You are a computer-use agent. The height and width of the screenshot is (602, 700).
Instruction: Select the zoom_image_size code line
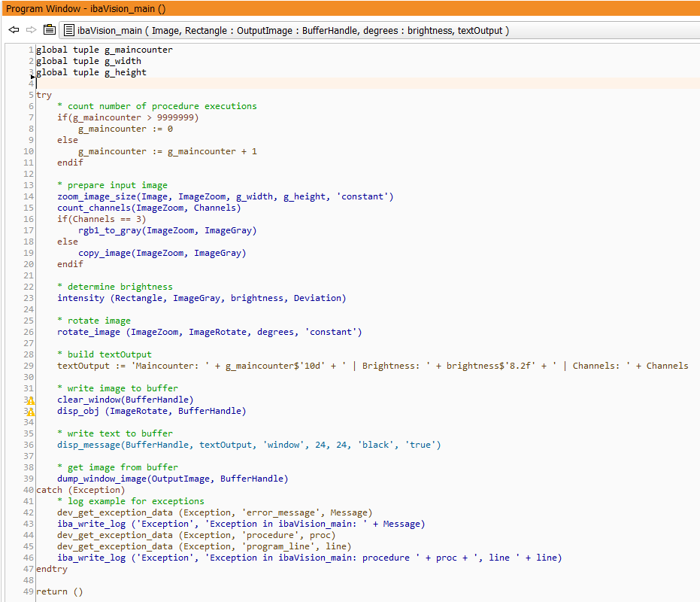(225, 196)
